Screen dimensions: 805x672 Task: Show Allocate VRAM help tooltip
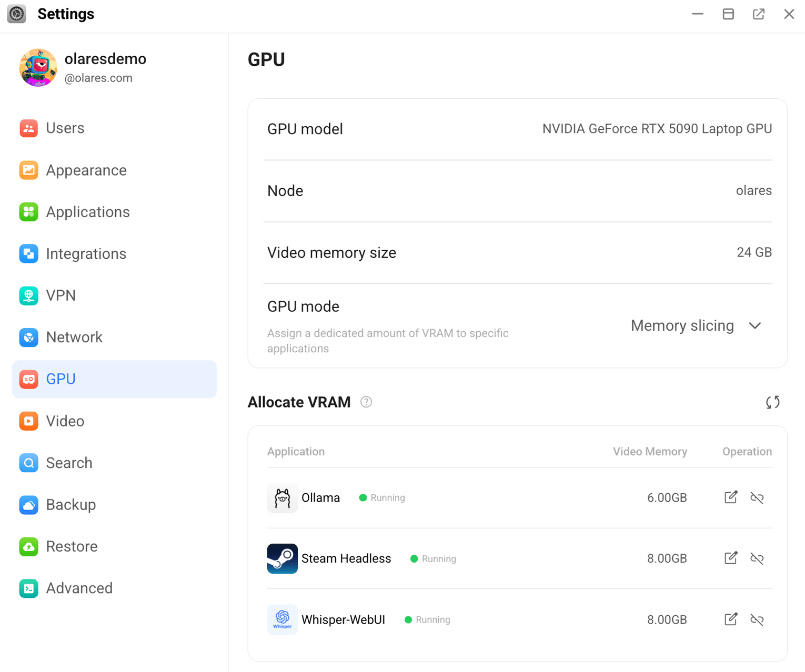[366, 402]
